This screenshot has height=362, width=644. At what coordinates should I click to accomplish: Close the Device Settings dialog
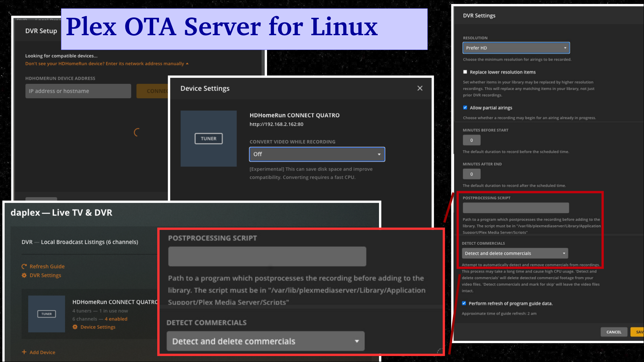[420, 88]
